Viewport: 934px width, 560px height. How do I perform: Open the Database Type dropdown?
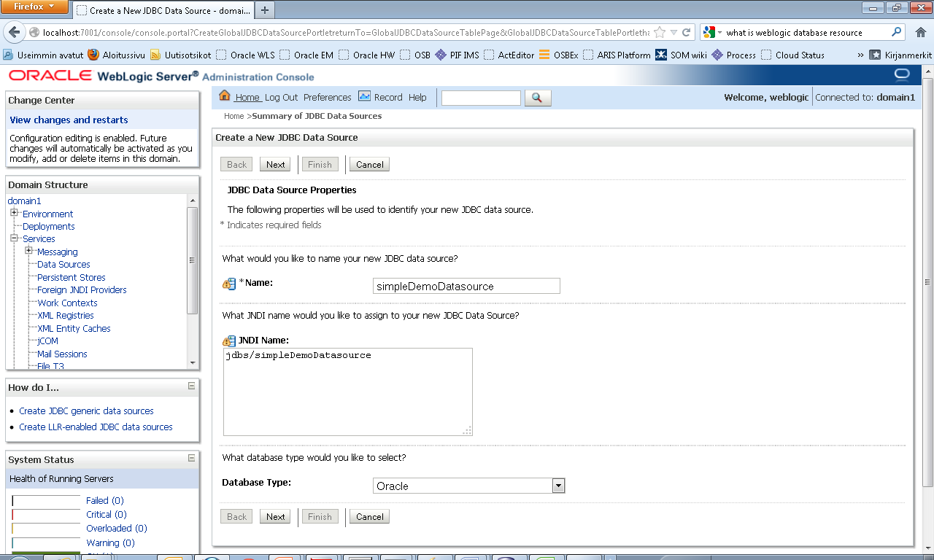558,485
